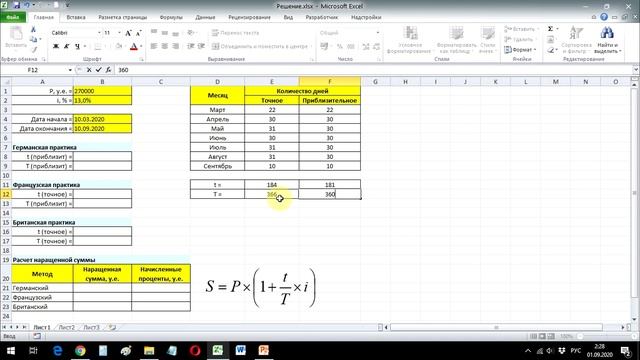Switch to the Вставка tab
Image resolution: width=640 pixels, height=360 pixels.
(76, 17)
